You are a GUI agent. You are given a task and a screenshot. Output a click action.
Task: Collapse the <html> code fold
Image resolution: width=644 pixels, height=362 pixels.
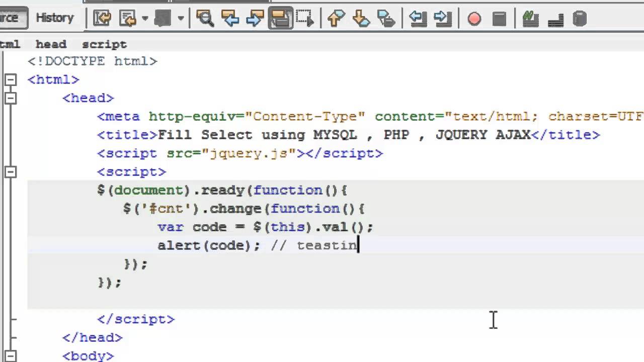tap(10, 79)
